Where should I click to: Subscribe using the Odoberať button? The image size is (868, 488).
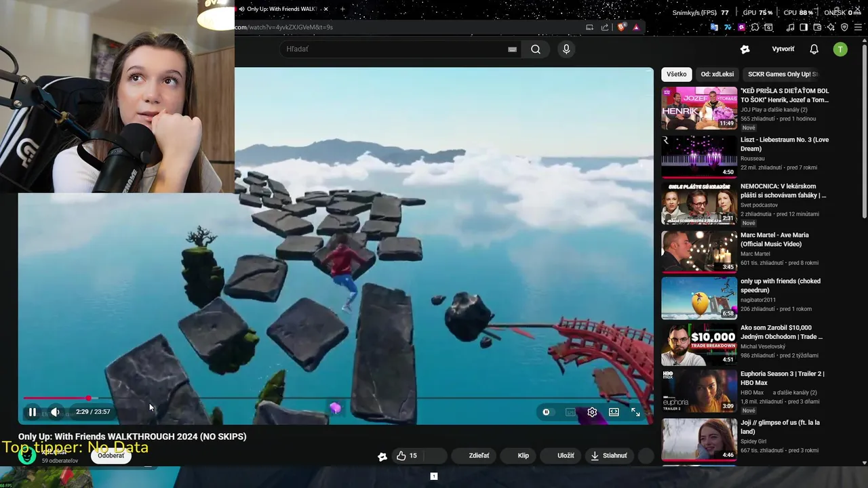tap(111, 455)
